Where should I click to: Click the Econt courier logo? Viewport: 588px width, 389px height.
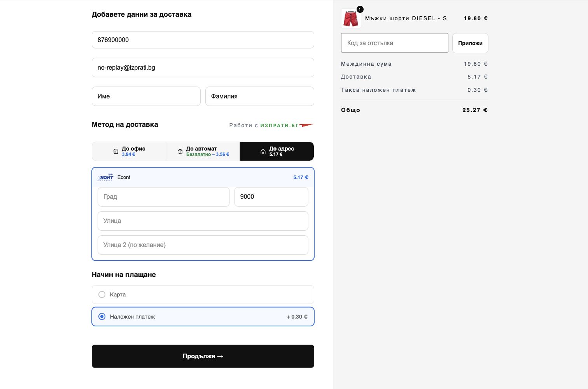(105, 177)
